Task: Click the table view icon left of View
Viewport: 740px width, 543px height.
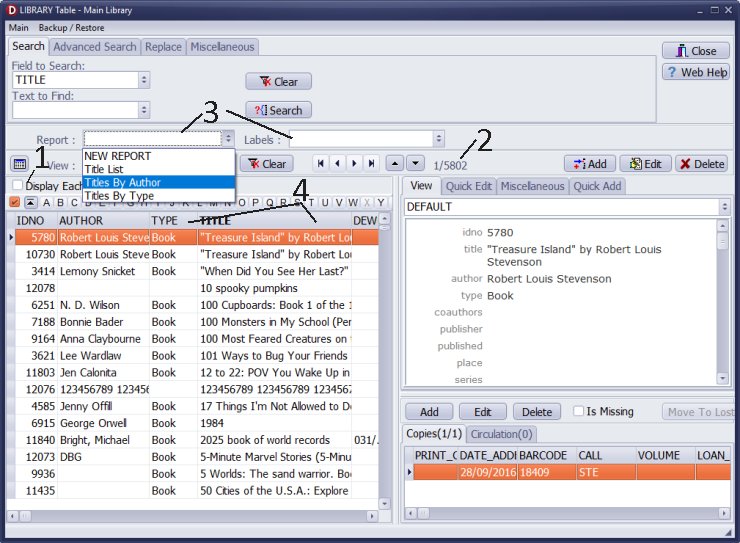Action: pos(19,164)
